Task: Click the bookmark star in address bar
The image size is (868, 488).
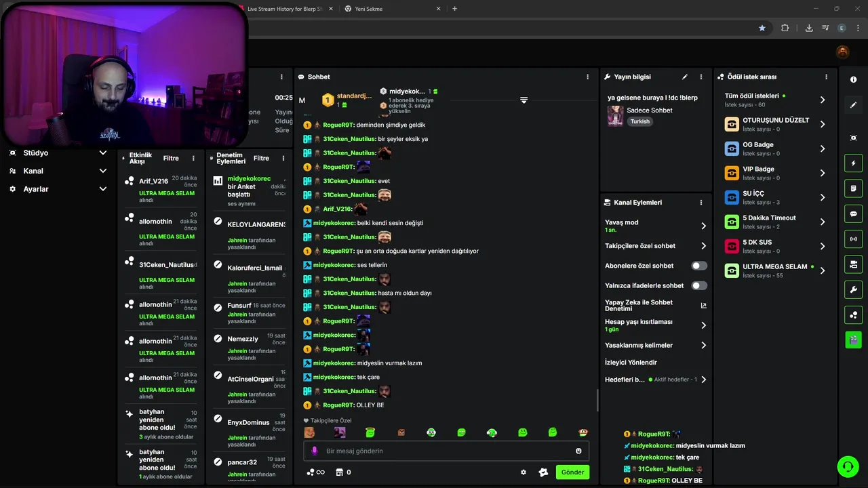Action: (762, 28)
